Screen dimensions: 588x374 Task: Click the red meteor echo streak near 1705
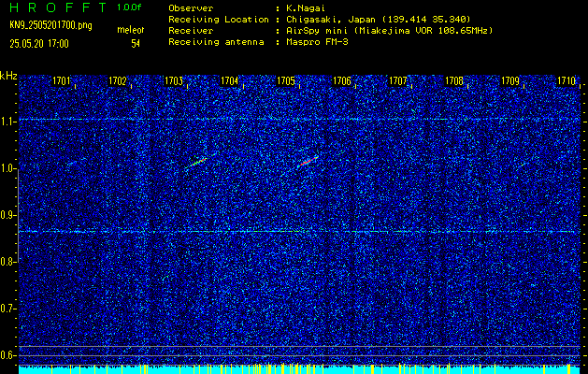308,162
